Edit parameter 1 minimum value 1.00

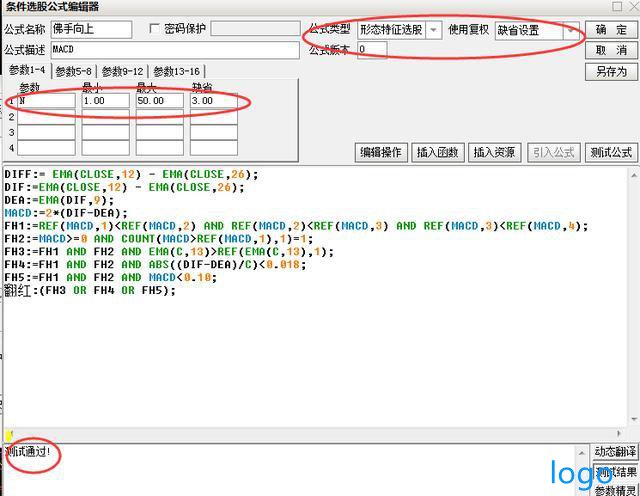coord(105,101)
